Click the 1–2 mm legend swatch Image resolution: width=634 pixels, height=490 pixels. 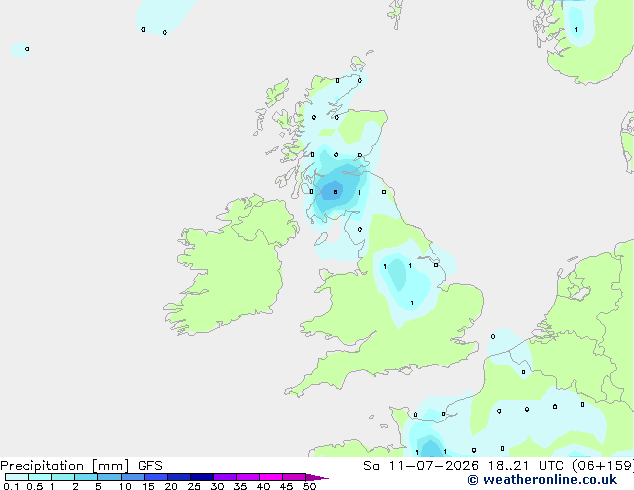(x=63, y=477)
